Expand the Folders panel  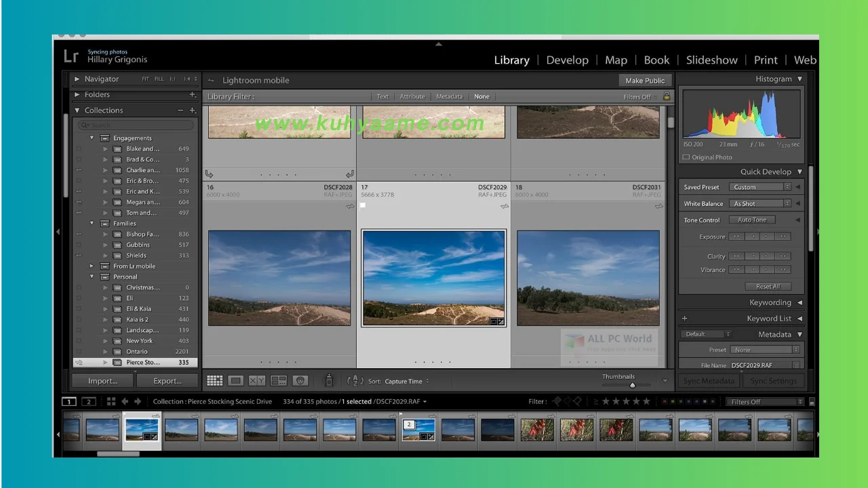77,95
